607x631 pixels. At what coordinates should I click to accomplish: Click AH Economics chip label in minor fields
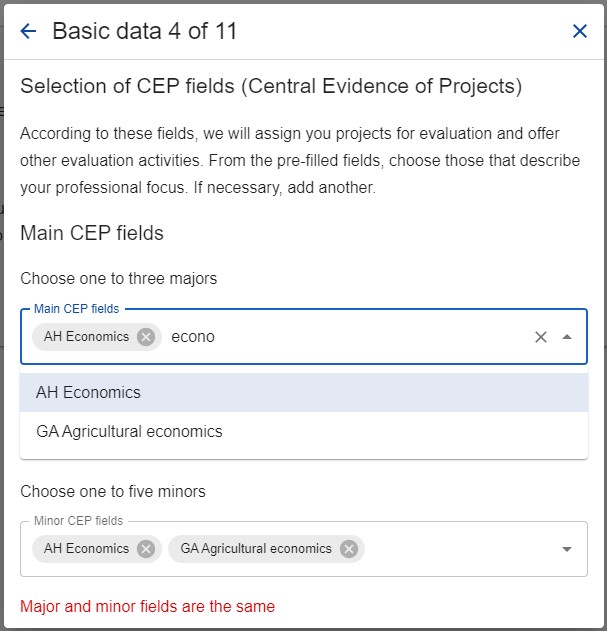(87, 549)
